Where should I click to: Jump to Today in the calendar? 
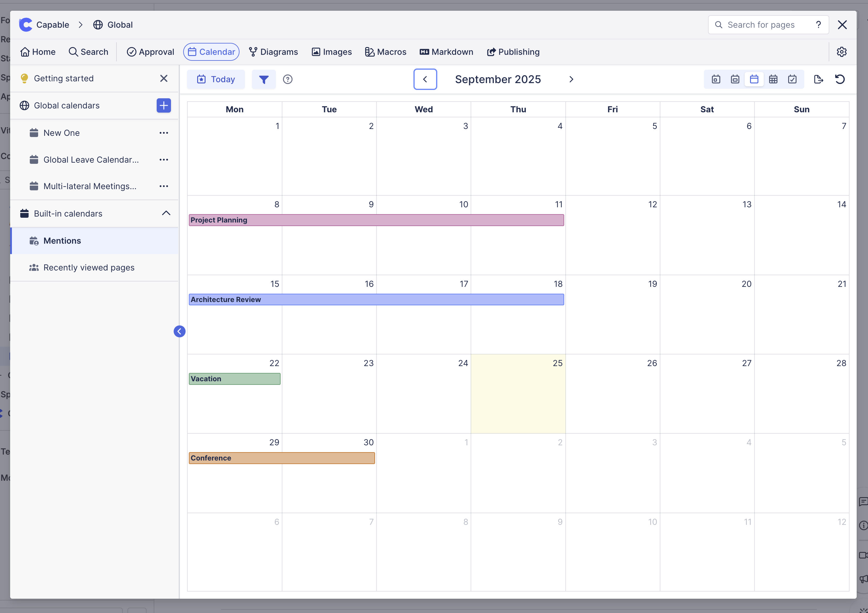(x=216, y=79)
